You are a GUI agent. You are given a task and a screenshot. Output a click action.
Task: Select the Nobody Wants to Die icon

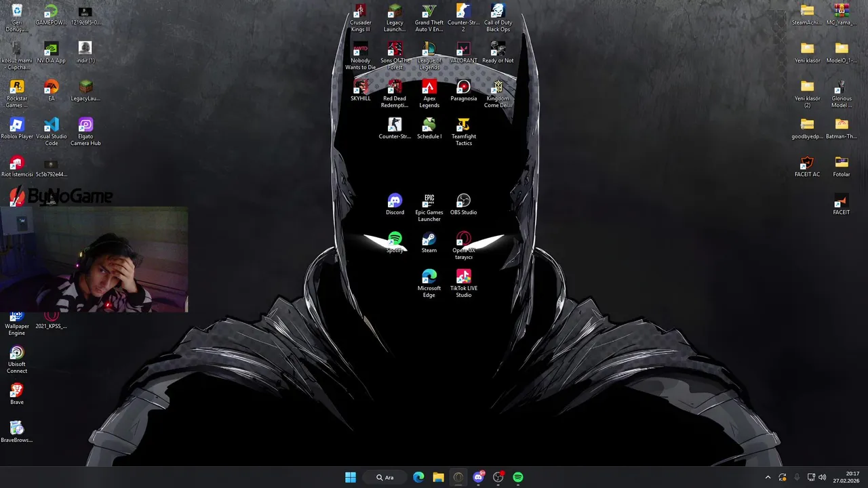[360, 56]
